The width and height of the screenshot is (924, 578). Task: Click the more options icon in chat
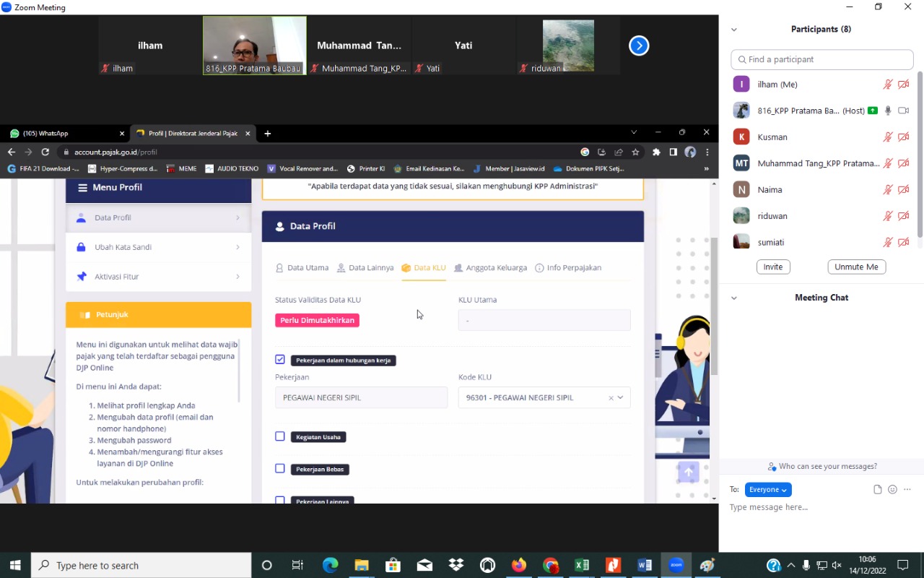[x=907, y=489]
